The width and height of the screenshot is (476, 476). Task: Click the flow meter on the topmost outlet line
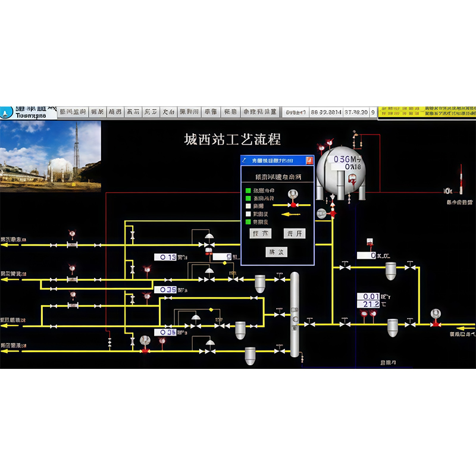point(72,245)
